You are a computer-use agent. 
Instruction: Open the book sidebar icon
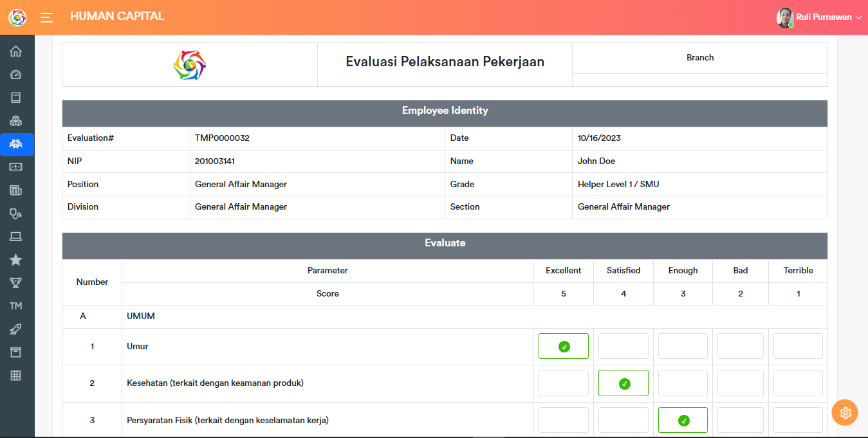pos(16,98)
